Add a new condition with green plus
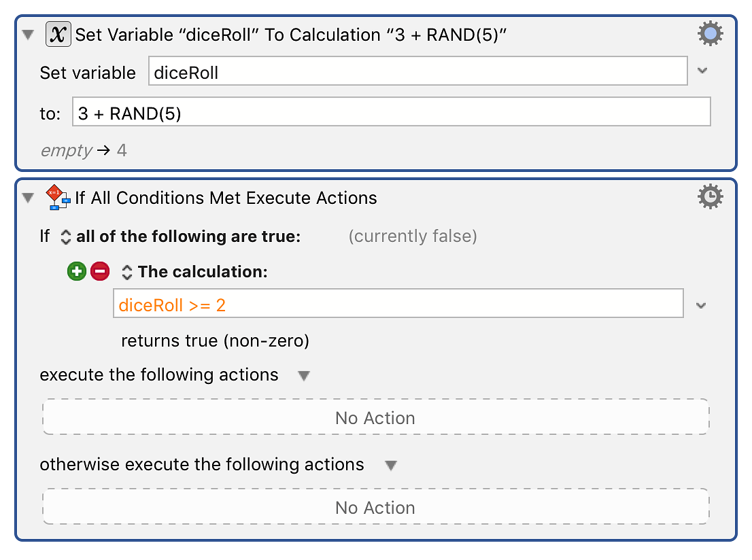 click(x=77, y=271)
